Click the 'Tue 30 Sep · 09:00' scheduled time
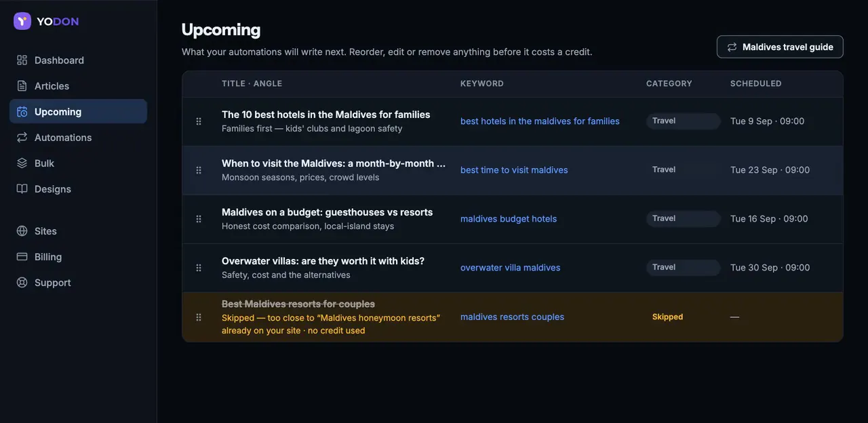The height and width of the screenshot is (423, 868). (770, 268)
